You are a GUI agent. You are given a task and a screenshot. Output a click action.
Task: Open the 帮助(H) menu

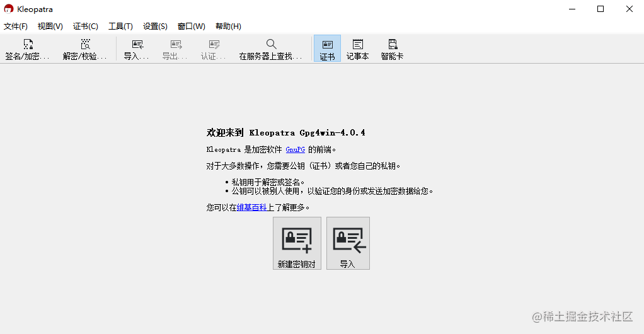(228, 26)
